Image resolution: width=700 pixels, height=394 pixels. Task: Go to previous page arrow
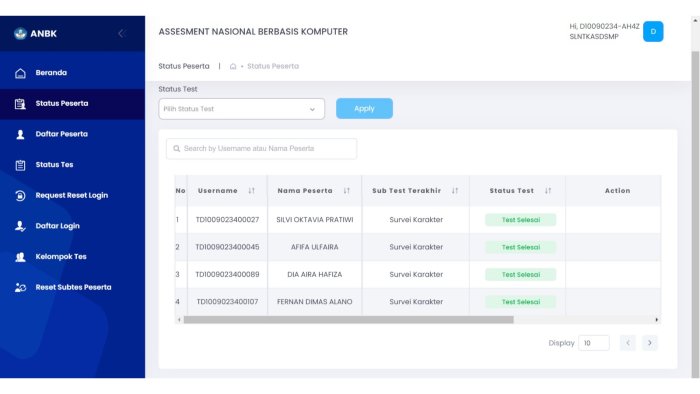(x=628, y=343)
